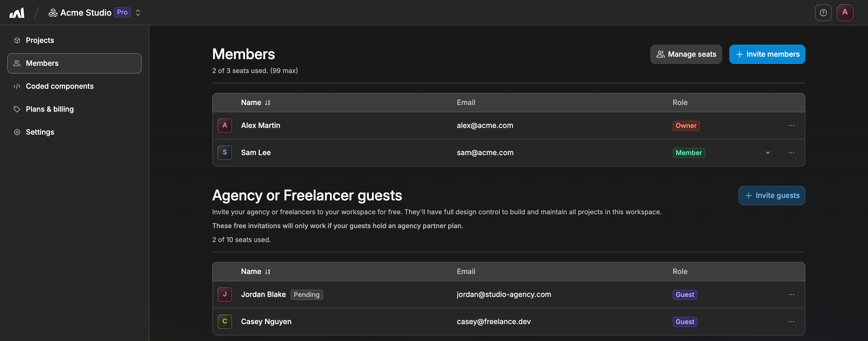Select Members in sidebar
Viewport: 868px width, 341px height.
[74, 63]
